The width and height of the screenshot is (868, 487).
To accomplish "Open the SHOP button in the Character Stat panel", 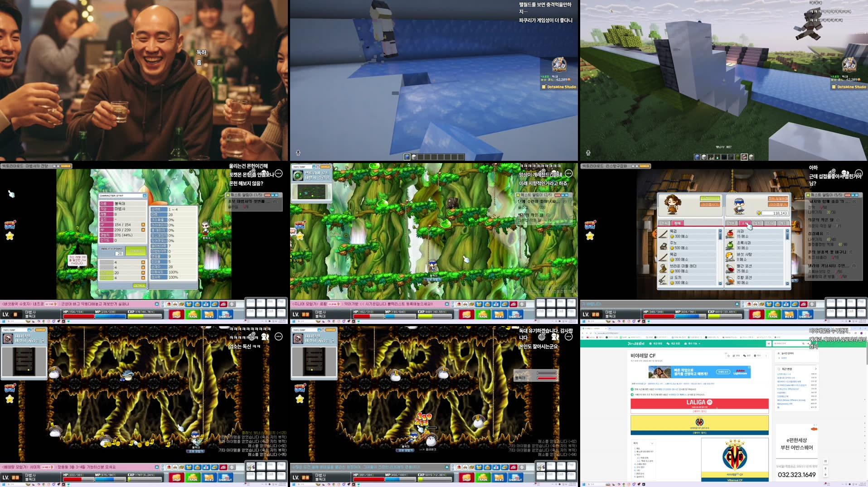I will [x=176, y=314].
